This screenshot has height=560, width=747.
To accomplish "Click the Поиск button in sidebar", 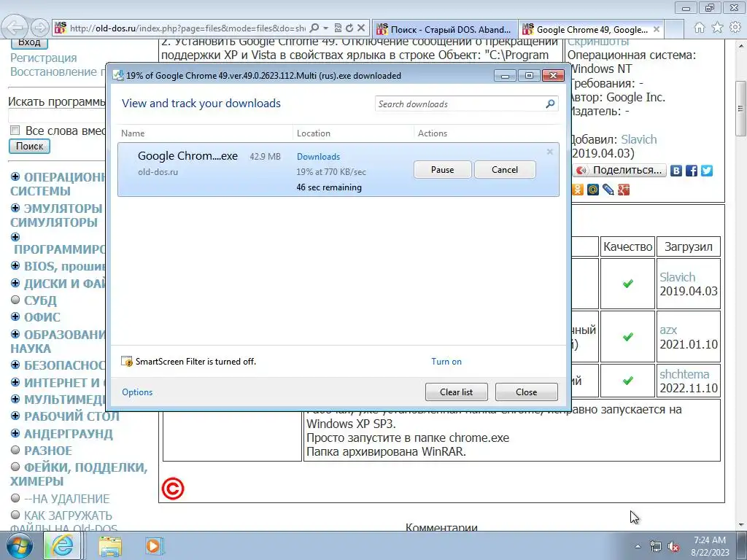I will click(x=29, y=146).
